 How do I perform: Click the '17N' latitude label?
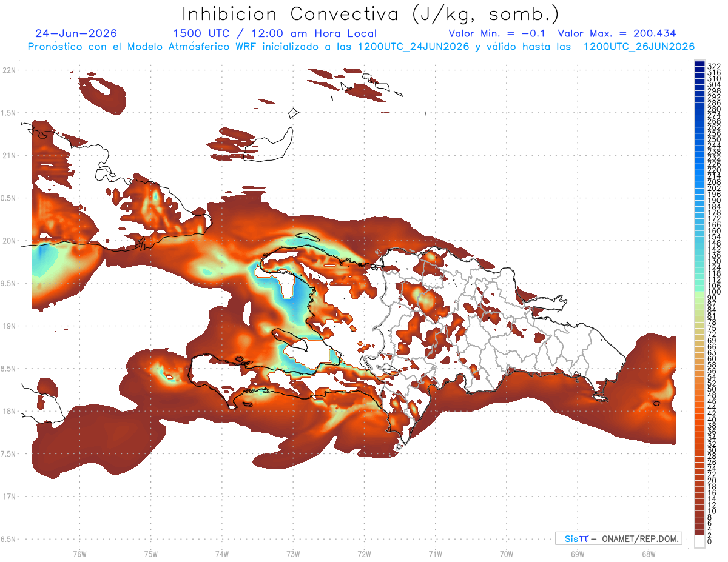9,497
